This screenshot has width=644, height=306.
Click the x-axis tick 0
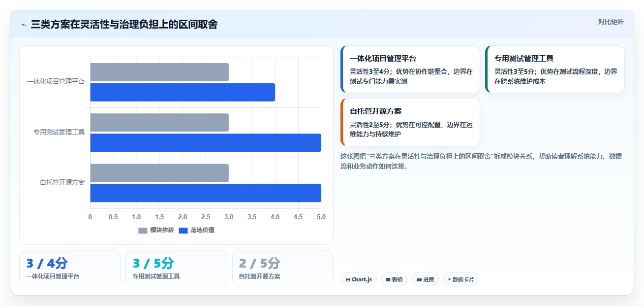coord(90,217)
